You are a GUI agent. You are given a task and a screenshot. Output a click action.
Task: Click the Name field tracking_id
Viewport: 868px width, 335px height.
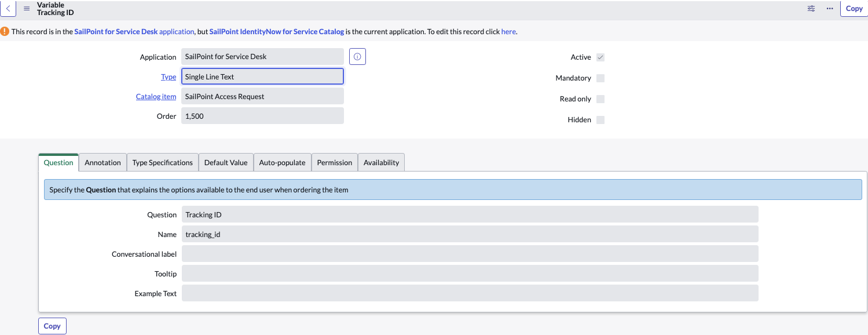pyautogui.click(x=470, y=234)
